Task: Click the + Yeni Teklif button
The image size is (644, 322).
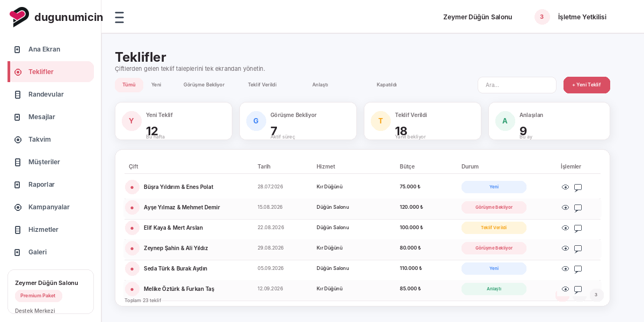Action: [587, 85]
